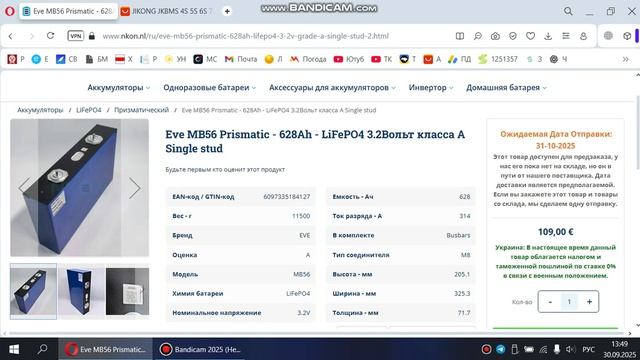Click the price 109,00 €
This screenshot has width=640, height=360.
pyautogui.click(x=556, y=232)
